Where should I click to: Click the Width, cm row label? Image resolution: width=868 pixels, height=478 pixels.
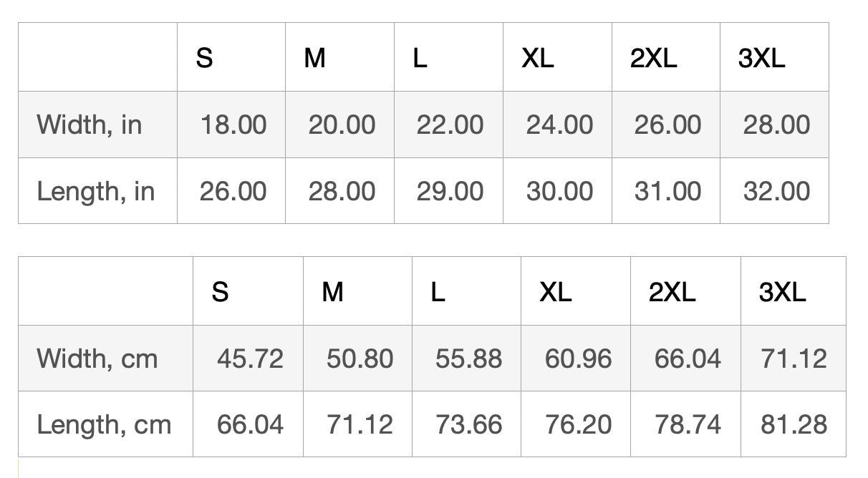(97, 358)
